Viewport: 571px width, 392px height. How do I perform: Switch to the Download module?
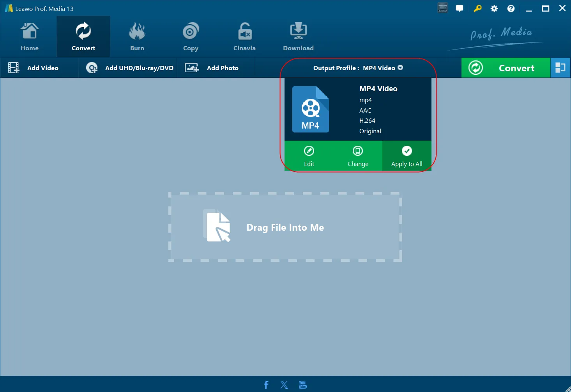(298, 37)
